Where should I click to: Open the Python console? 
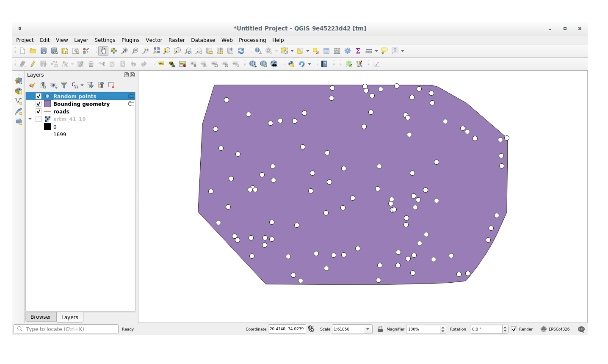(291, 64)
